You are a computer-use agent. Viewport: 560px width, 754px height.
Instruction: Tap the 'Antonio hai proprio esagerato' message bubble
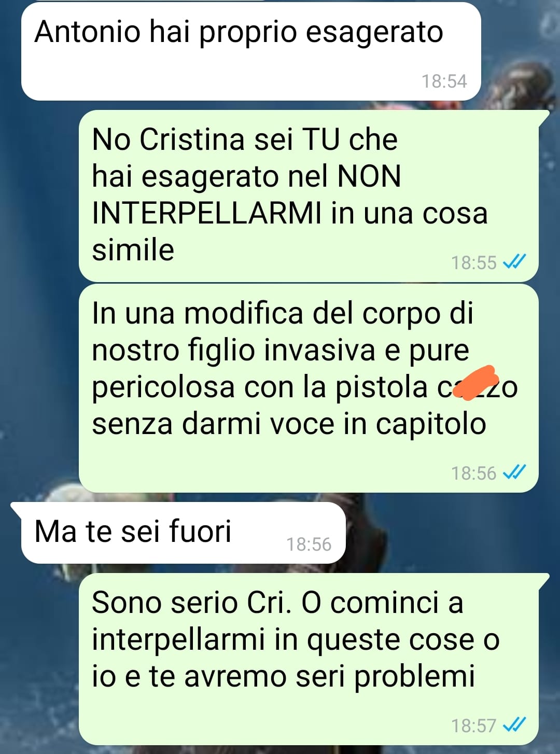point(251,52)
